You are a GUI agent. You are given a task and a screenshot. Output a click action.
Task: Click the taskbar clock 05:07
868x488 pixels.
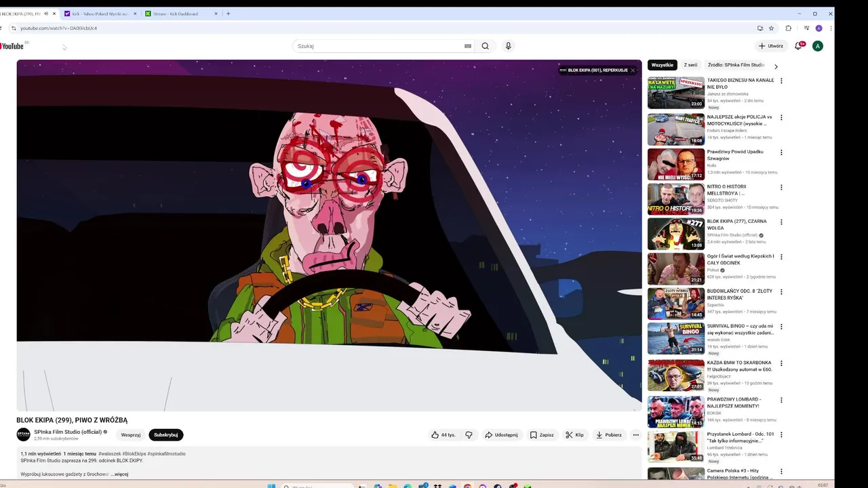pyautogui.click(x=823, y=485)
